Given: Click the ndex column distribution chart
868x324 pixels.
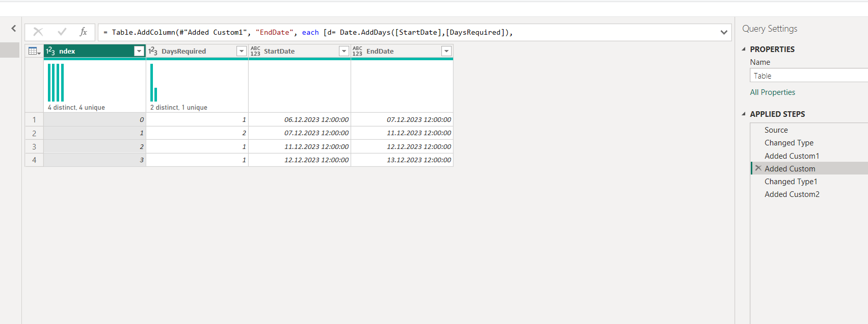Looking at the screenshot, I should coord(56,83).
